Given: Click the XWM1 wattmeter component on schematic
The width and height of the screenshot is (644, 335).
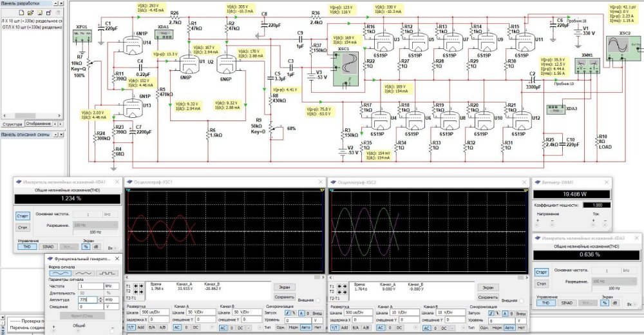Looking at the screenshot, I should [x=586, y=65].
